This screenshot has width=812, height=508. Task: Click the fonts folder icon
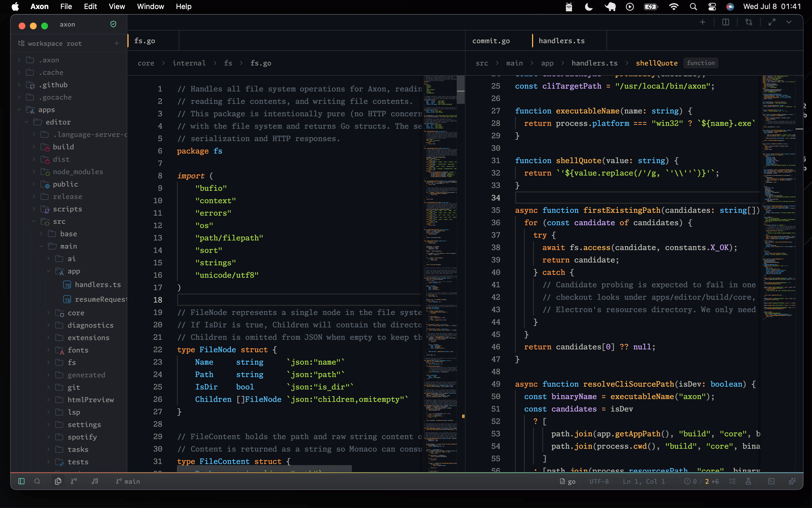click(x=60, y=350)
